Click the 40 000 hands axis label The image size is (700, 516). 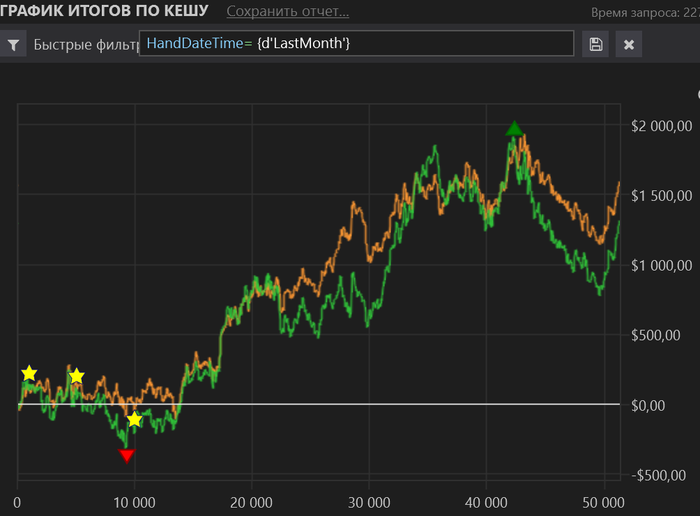(486, 503)
